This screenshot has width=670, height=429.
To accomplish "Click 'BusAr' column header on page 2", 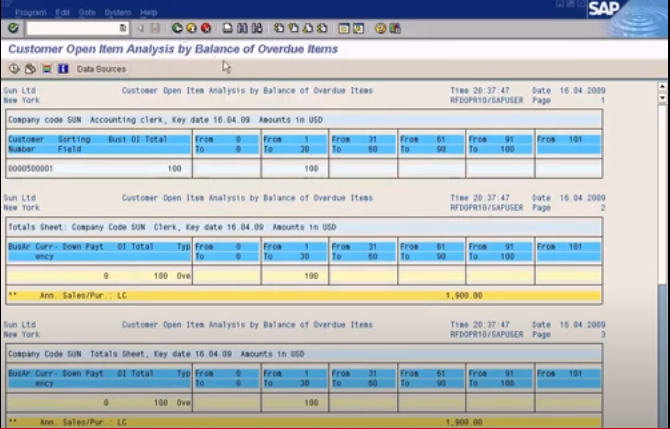I will 19,247.
